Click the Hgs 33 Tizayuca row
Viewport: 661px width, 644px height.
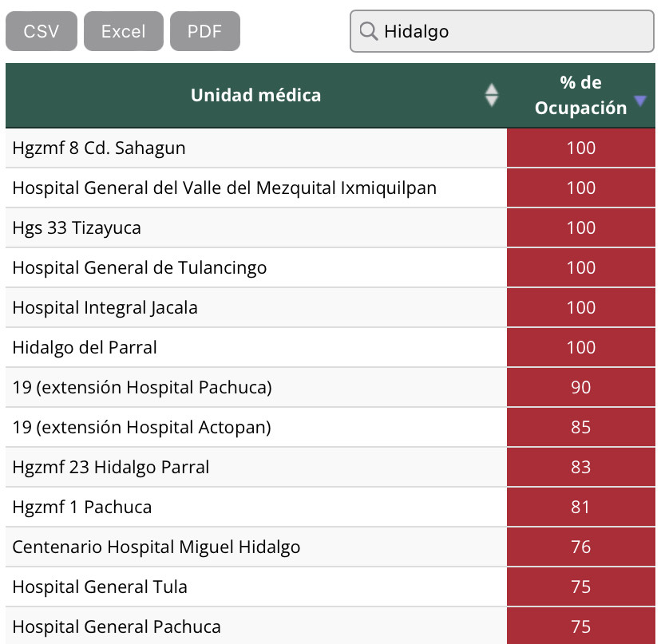tap(77, 227)
